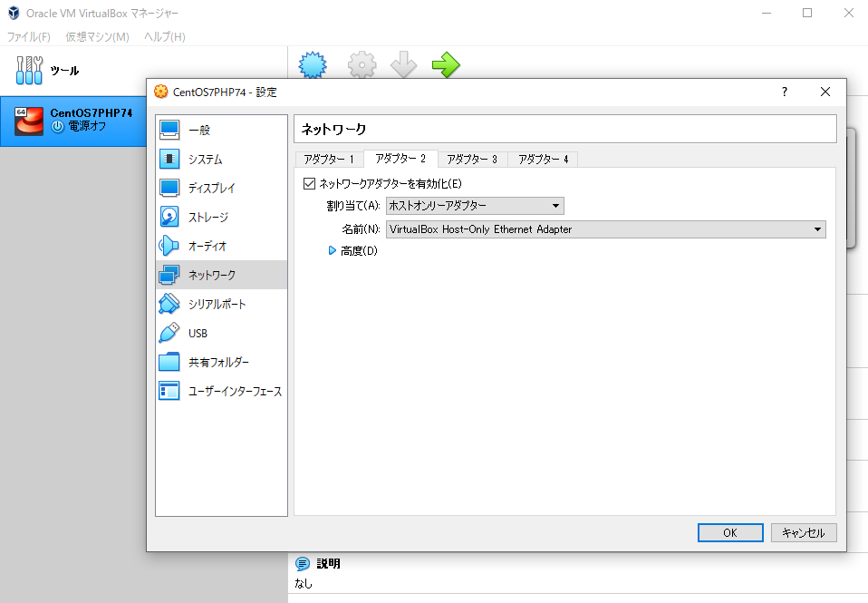The width and height of the screenshot is (868, 603).
Task: Click the VirtualBox logo in title bar
Action: point(14,13)
